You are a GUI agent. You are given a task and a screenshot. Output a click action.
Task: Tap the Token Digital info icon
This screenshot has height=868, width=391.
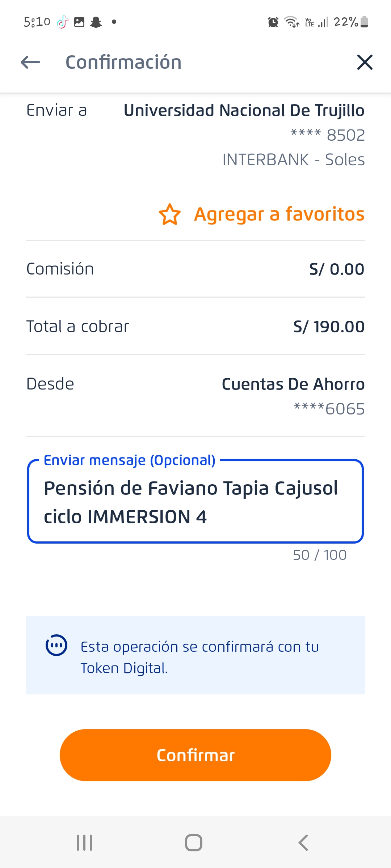[56, 645]
